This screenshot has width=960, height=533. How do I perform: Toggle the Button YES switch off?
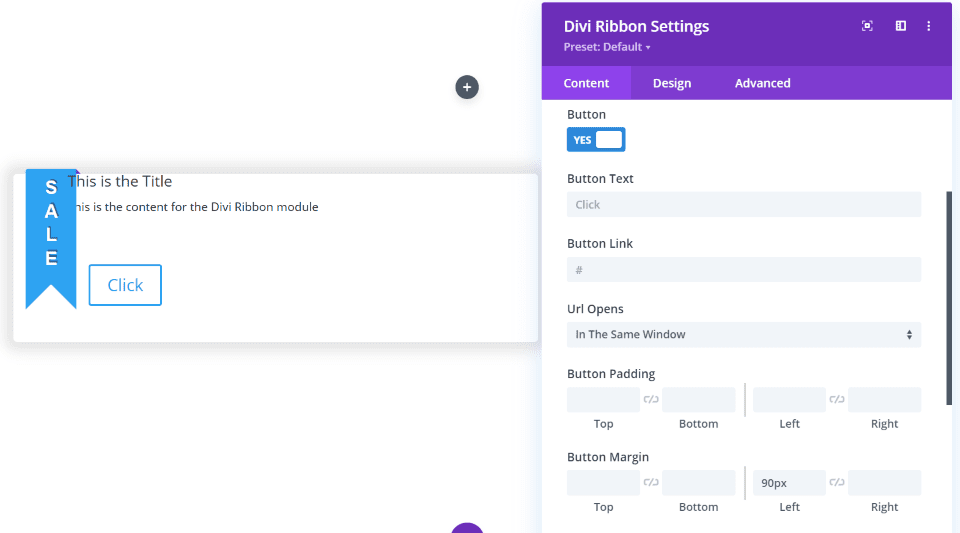596,140
